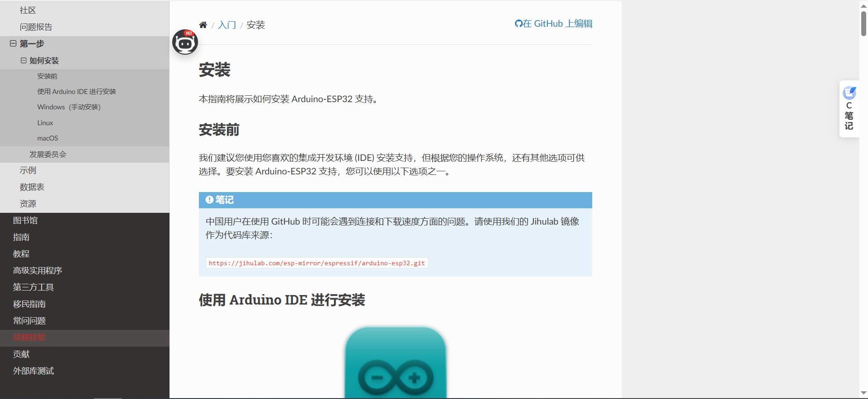Click the 安装前 heading
868x399 pixels.
click(219, 130)
